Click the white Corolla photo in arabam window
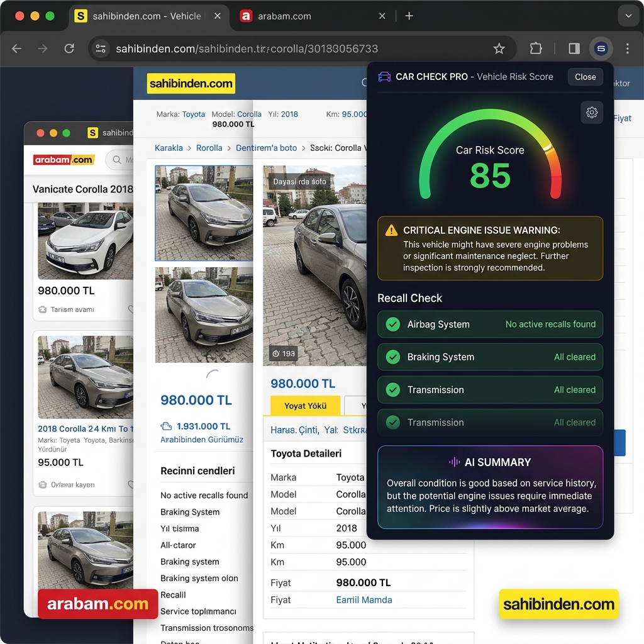 [x=86, y=241]
